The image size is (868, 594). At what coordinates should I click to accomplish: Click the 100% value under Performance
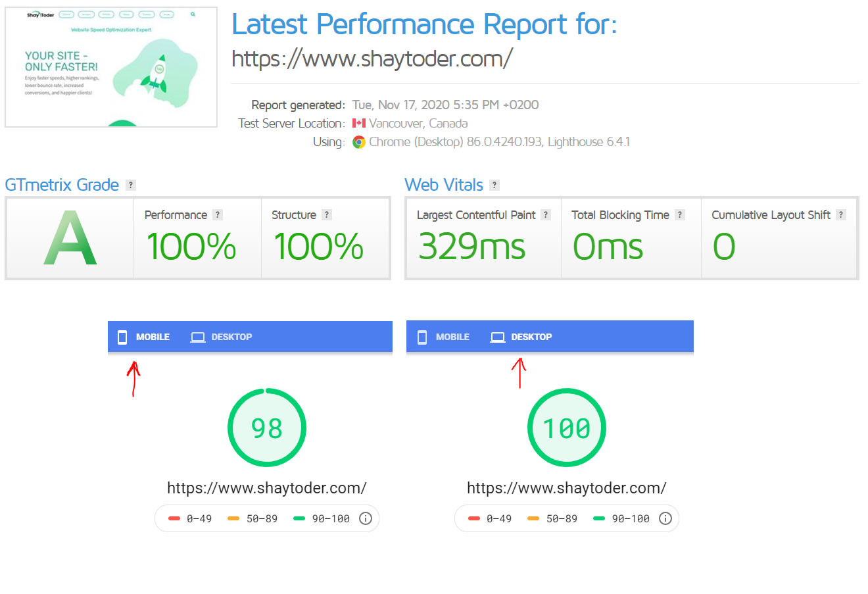click(x=191, y=247)
